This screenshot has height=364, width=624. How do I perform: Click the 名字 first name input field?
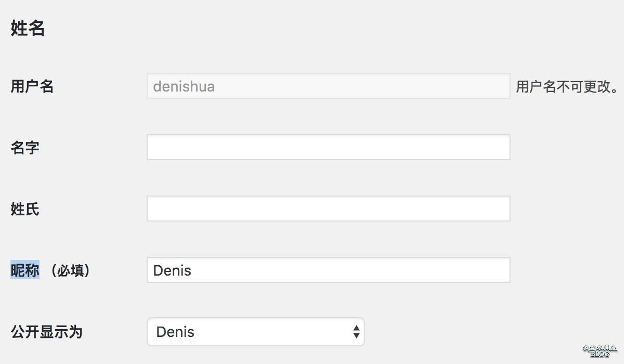click(x=328, y=147)
